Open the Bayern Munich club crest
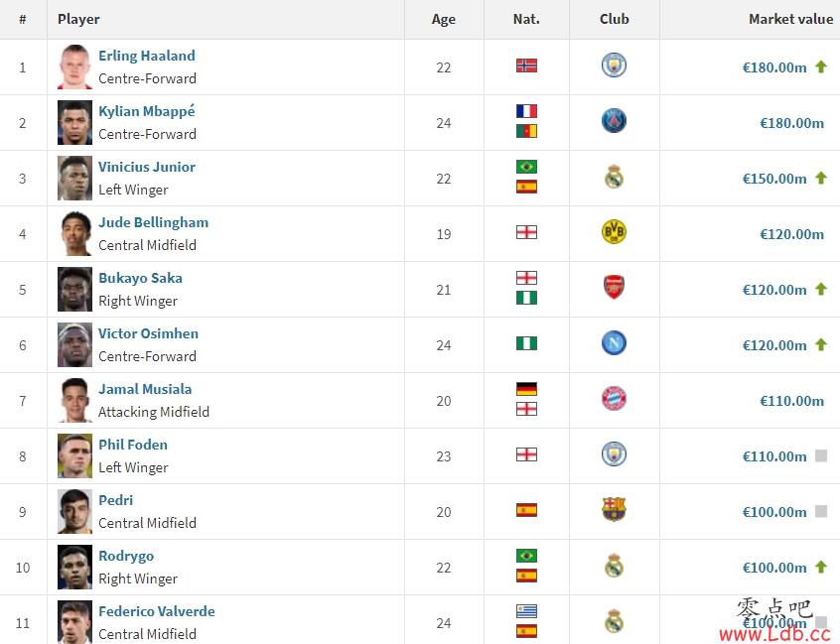840x644 pixels. [x=614, y=399]
